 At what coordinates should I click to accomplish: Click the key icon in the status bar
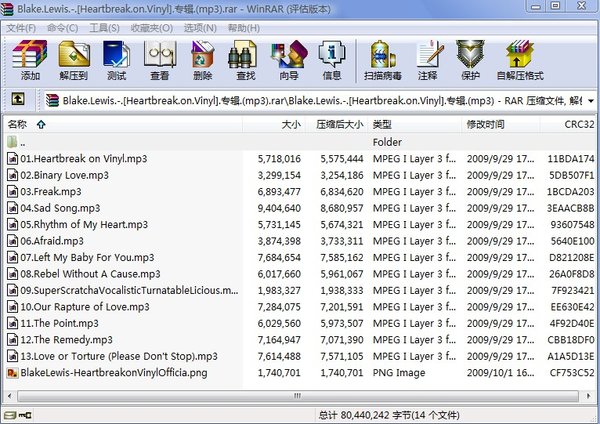(25, 415)
